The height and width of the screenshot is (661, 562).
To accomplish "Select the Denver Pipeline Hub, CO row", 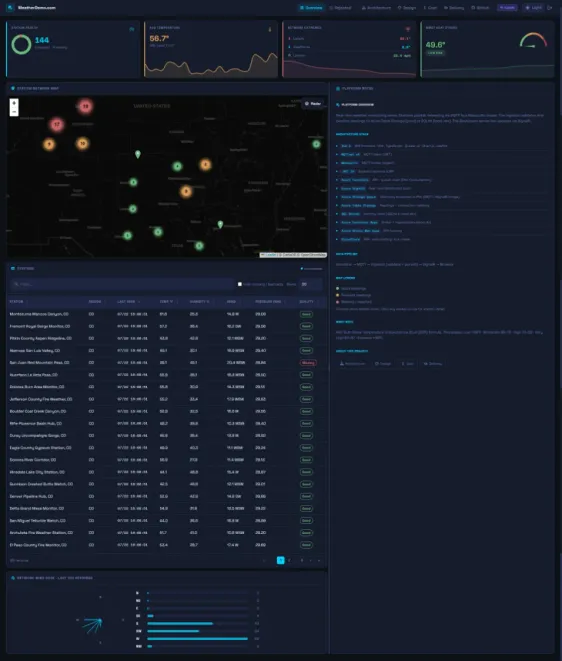I will (167, 497).
